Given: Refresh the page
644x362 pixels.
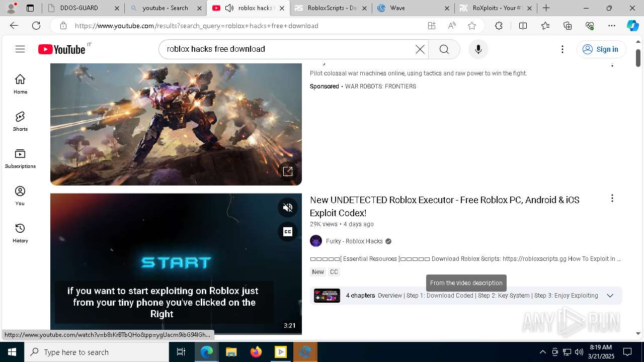Looking at the screenshot, I should 36,26.
